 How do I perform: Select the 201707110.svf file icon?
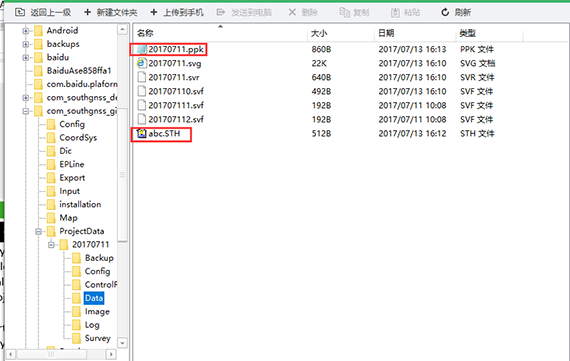pos(142,91)
